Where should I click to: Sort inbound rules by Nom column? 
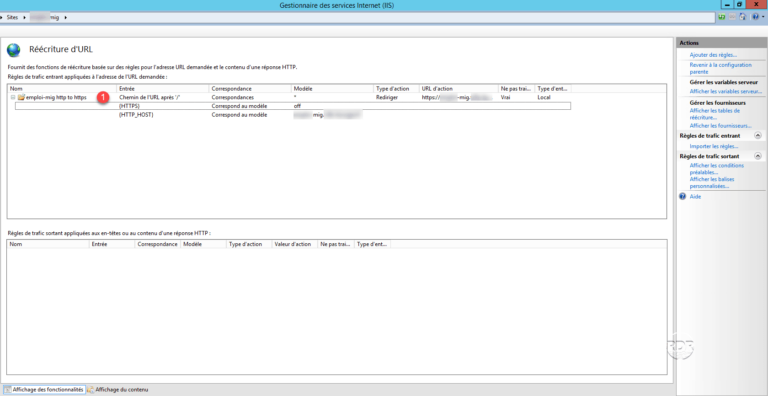[62, 89]
